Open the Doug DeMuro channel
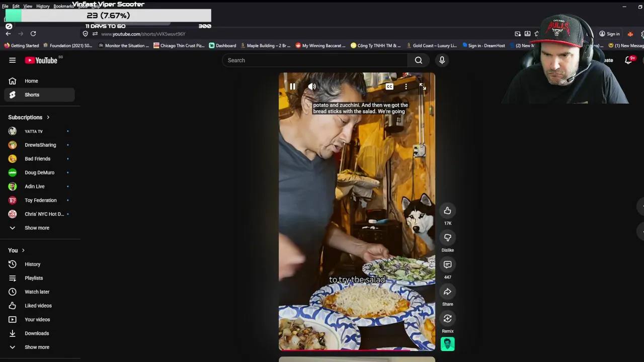Viewport: 644px width, 362px height. [x=39, y=172]
